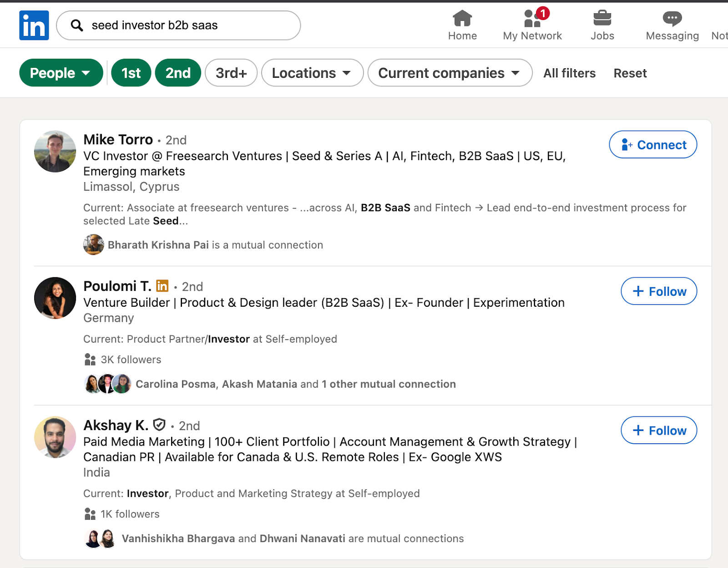
Task: Expand the People filter dropdown
Action: [61, 73]
